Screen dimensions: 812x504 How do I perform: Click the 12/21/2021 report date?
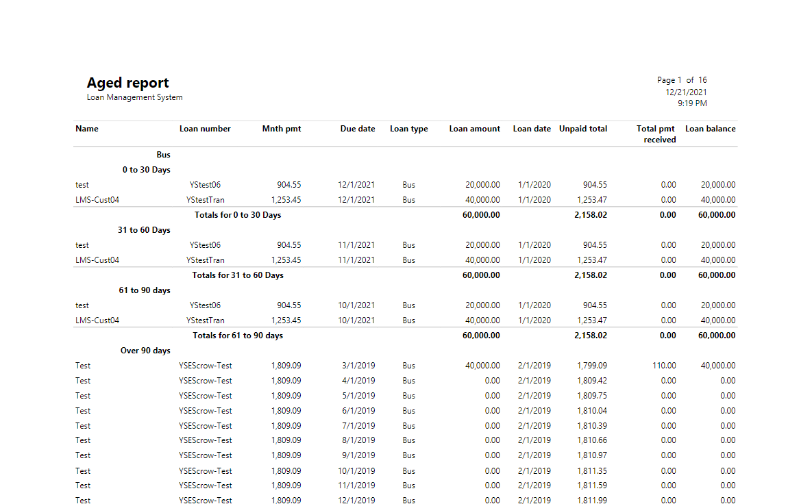[x=686, y=92]
